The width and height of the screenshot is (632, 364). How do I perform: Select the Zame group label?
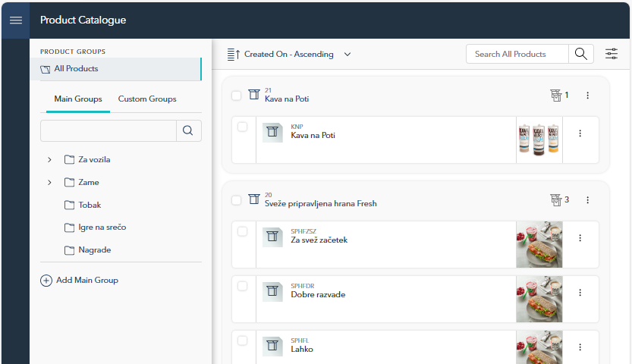click(89, 183)
